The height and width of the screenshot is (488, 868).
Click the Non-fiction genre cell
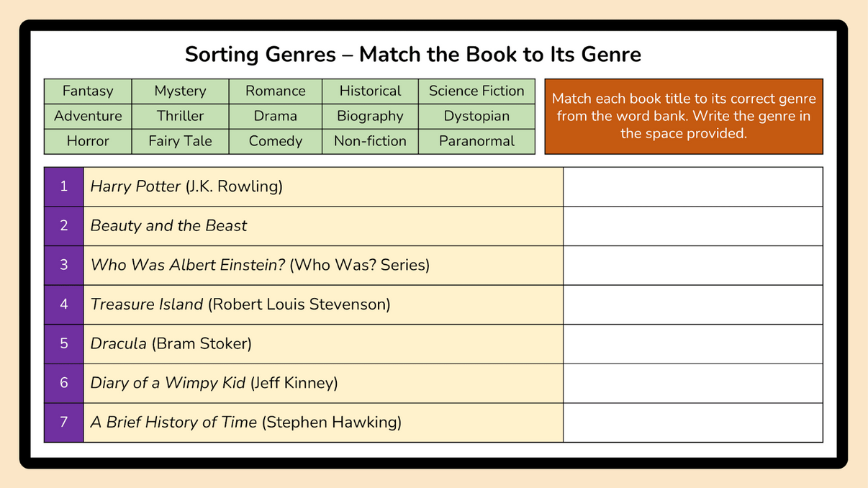(x=370, y=141)
